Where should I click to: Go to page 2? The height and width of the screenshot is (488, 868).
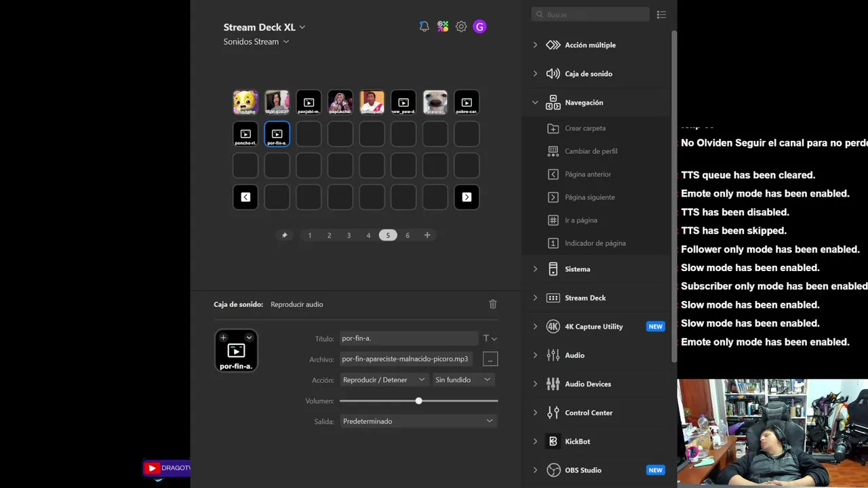[x=330, y=235]
